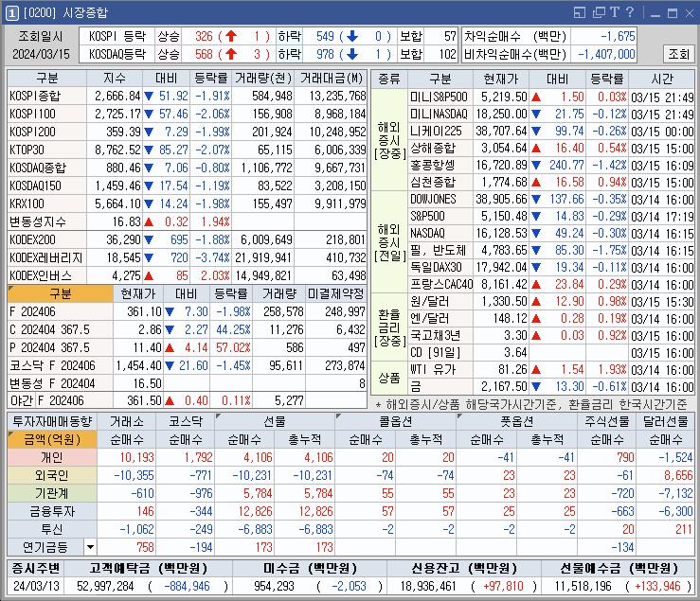700x601 pixels.
Task: Click the window number 1 icon in title bar
Action: [11, 13]
